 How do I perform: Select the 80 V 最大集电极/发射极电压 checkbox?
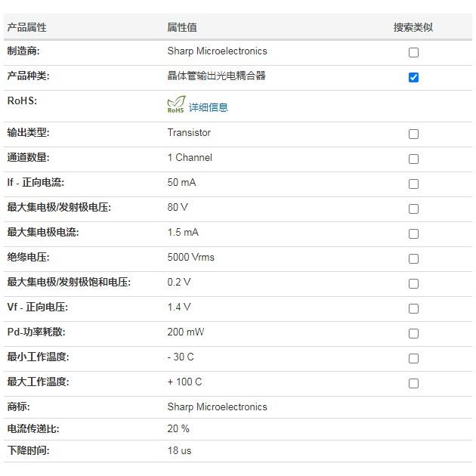point(413,209)
